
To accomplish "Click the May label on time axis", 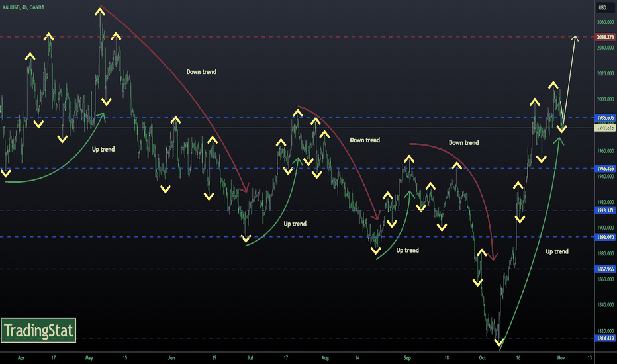I will coord(89,357).
